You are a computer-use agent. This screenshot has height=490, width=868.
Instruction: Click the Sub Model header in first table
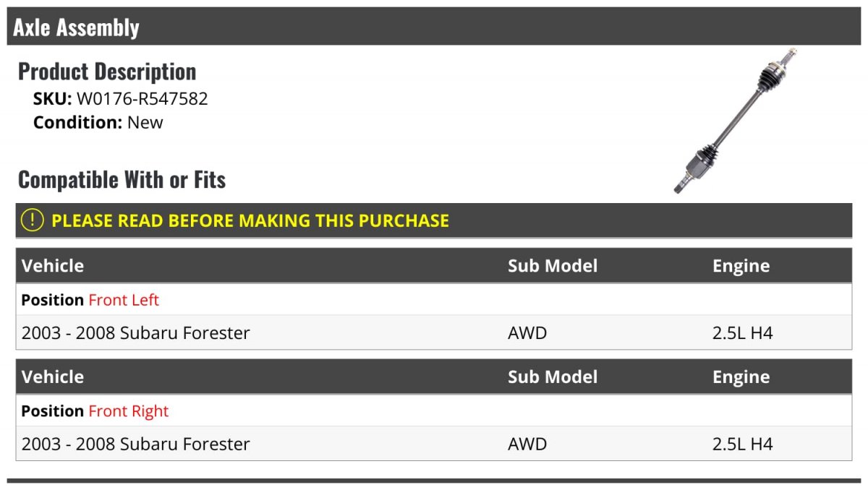553,265
